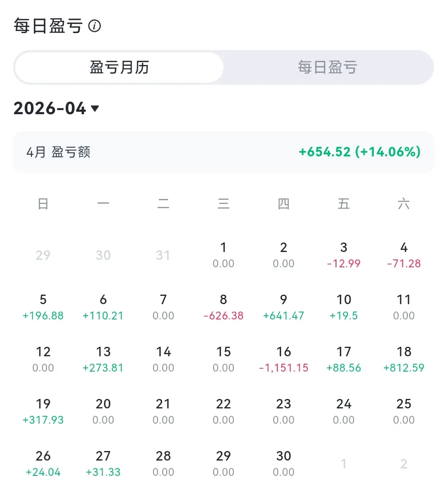Switch to the 盈亏月历 tab
This screenshot has height=504, width=447.
point(119,67)
